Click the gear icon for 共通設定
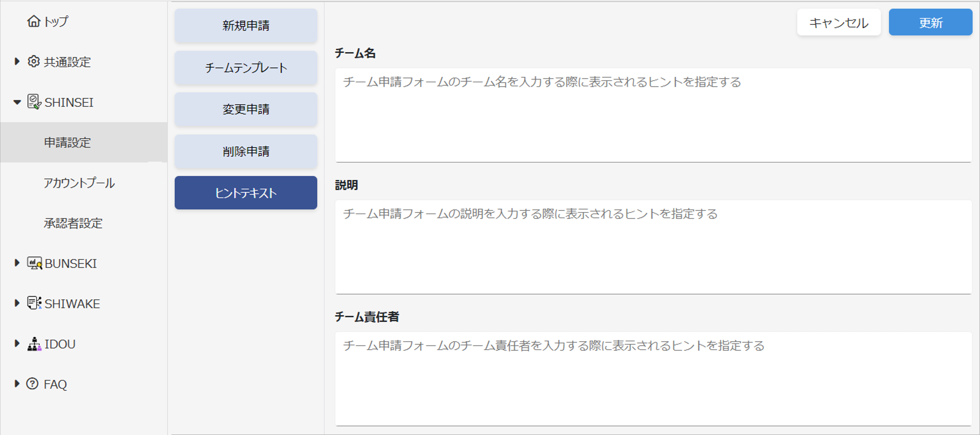 [x=33, y=62]
